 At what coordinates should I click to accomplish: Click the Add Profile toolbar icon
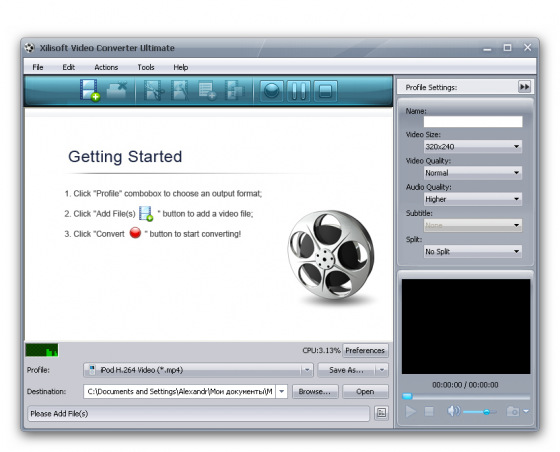coord(207,90)
